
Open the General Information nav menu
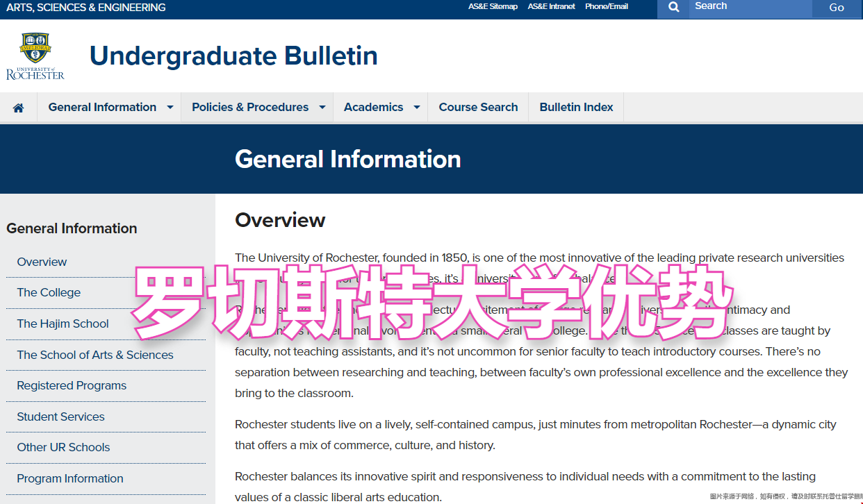[x=102, y=107]
